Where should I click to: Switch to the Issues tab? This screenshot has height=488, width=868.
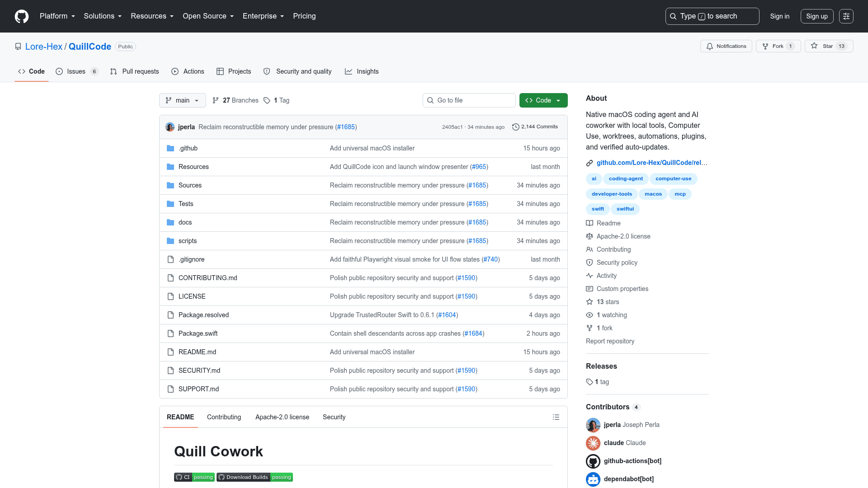pos(77,71)
